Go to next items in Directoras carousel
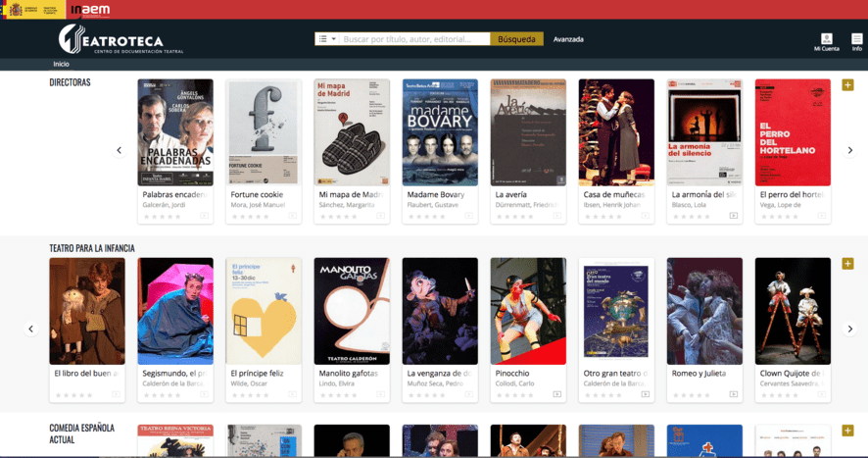 pos(849,150)
